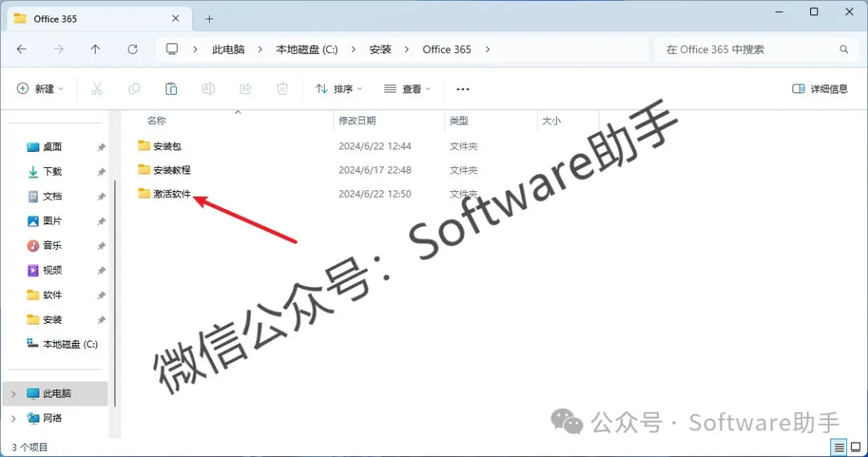Open 音乐 in the sidebar
This screenshot has height=457, width=868.
(x=52, y=245)
